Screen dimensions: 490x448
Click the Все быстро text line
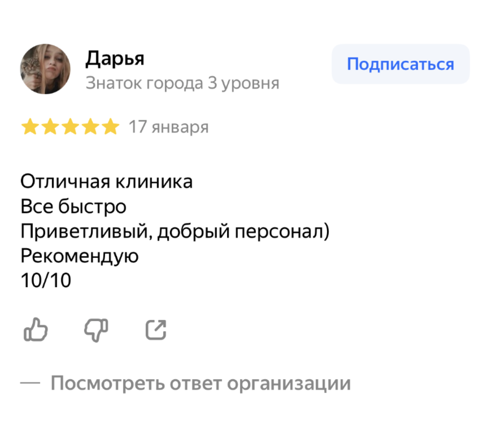tap(73, 206)
